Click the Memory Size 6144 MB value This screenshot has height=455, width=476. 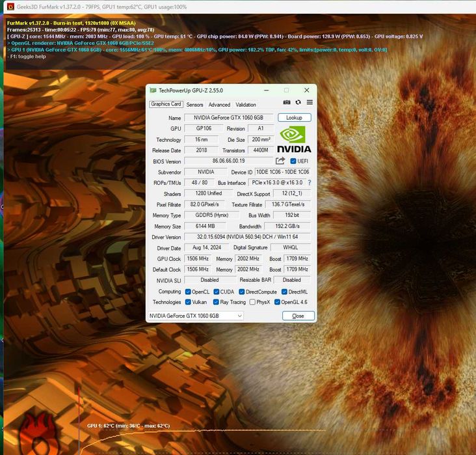(x=205, y=226)
